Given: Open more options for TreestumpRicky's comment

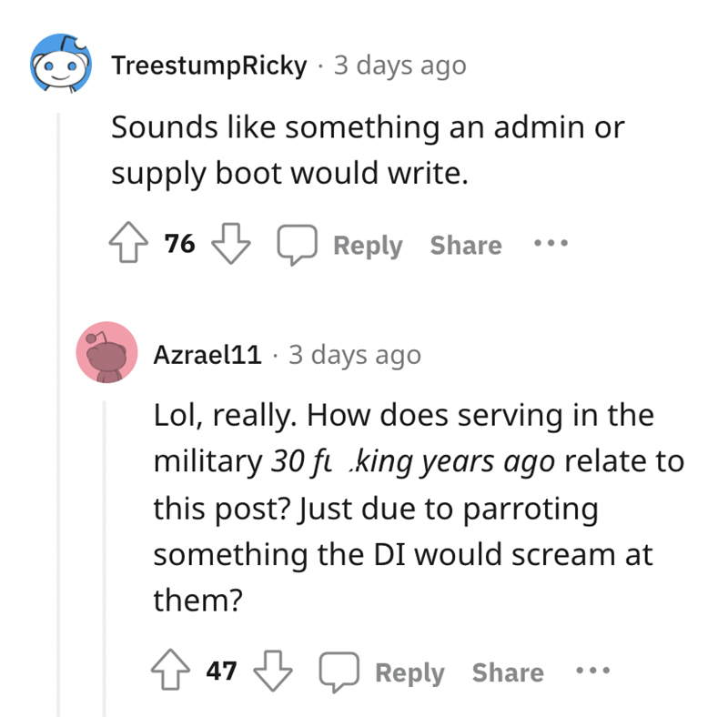Looking at the screenshot, I should click(x=552, y=245).
